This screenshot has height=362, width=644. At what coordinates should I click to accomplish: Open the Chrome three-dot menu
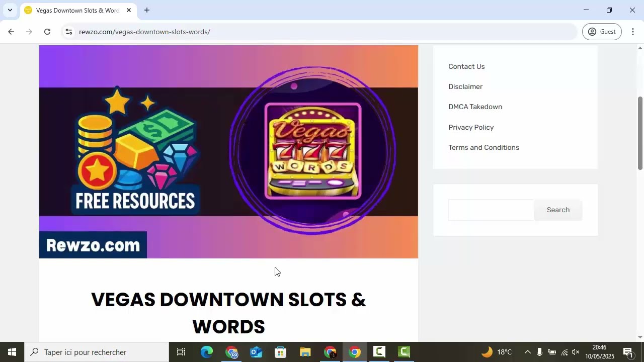(633, 32)
